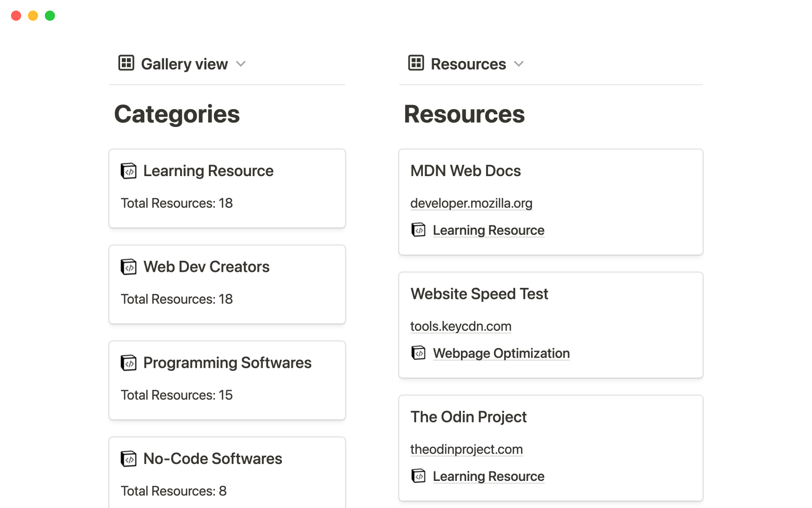Open the Resources view dropdown chevron
This screenshot has height=508, width=812.
518,64
